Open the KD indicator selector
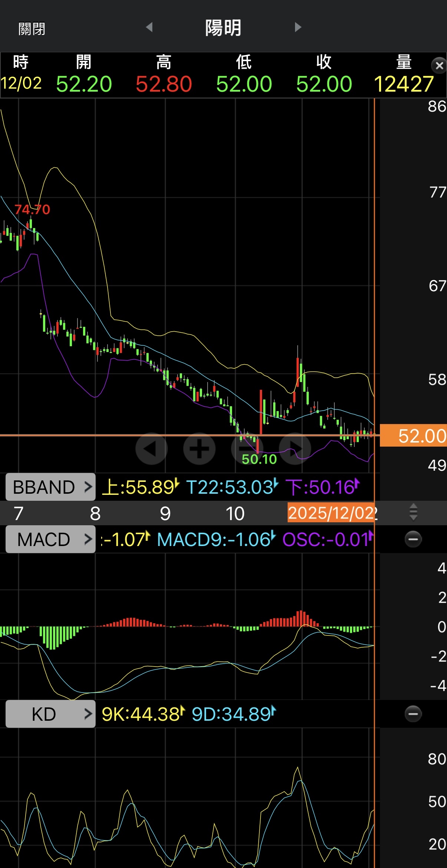Viewport: 447px width, 868px height. tap(51, 714)
